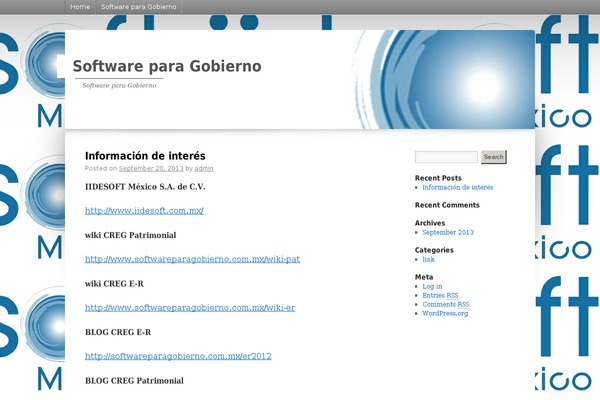The image size is (600, 400).
Task: Select the 'wiki CREG E-R' heading text
Action: pyautogui.click(x=114, y=284)
